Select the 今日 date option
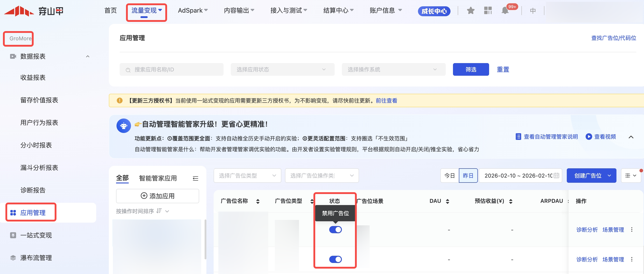 (449, 176)
